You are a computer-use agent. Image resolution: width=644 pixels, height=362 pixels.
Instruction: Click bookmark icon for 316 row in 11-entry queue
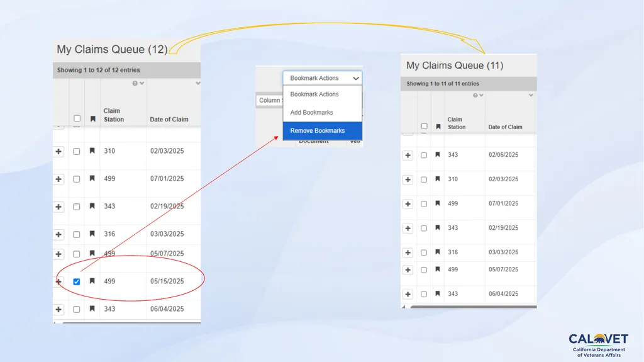coord(438,252)
